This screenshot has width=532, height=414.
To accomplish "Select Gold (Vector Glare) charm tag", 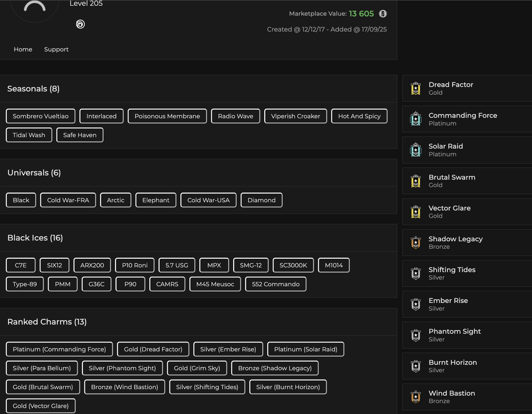I will pos(41,406).
